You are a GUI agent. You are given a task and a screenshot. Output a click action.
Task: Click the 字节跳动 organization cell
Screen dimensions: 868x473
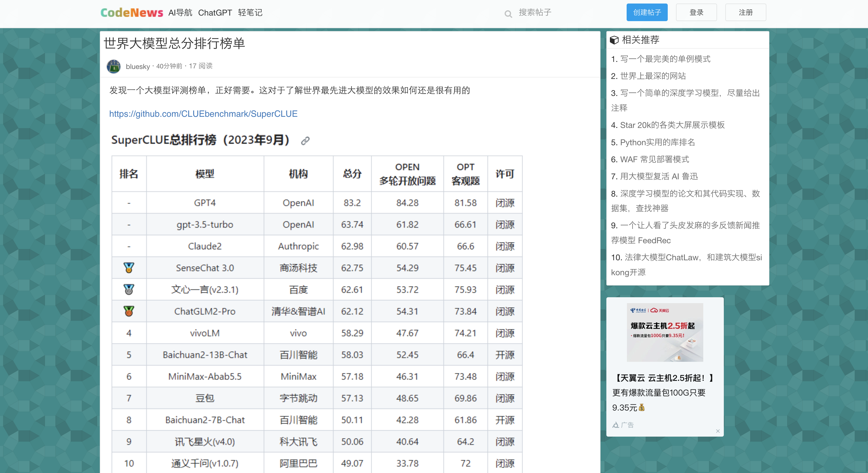point(298,398)
